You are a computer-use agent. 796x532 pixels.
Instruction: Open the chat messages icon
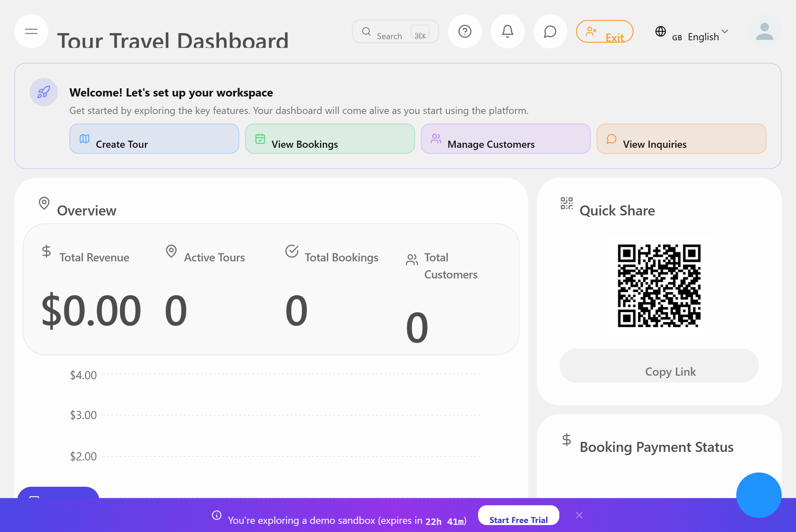[550, 31]
